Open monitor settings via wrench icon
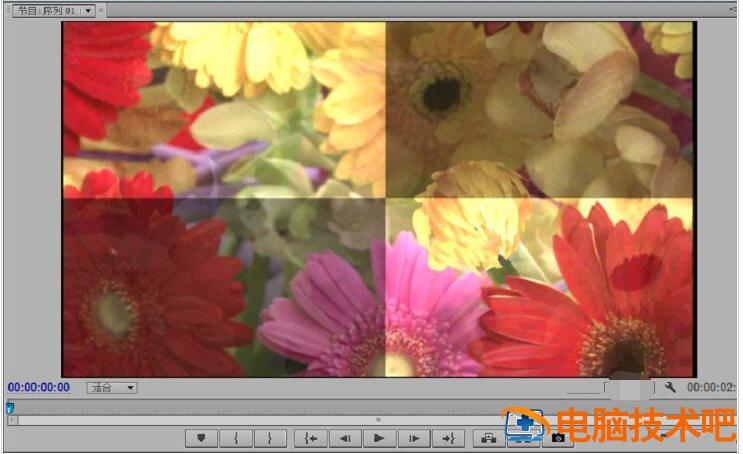 coord(670,387)
